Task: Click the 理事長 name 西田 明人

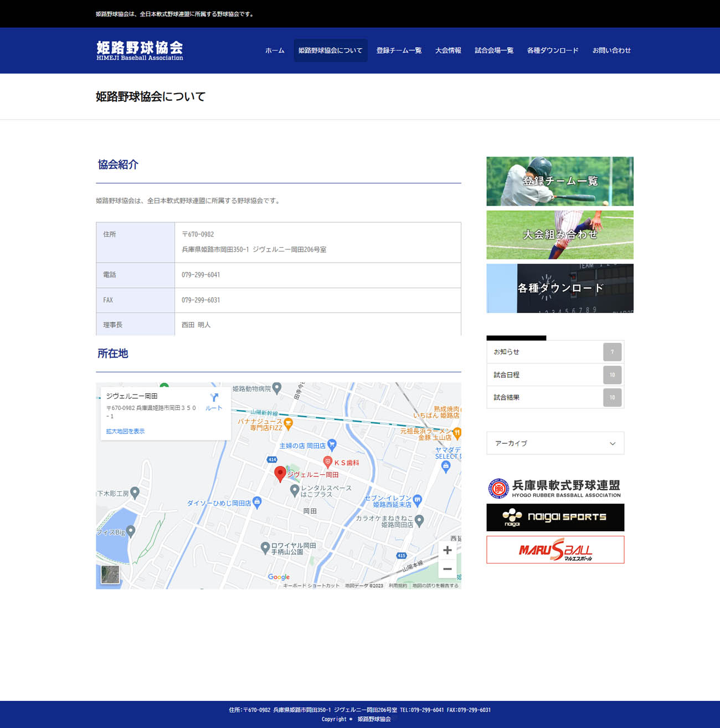Action: click(196, 325)
